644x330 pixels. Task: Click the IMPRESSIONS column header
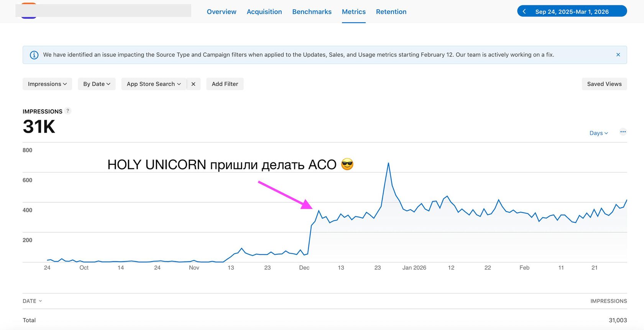pyautogui.click(x=608, y=301)
